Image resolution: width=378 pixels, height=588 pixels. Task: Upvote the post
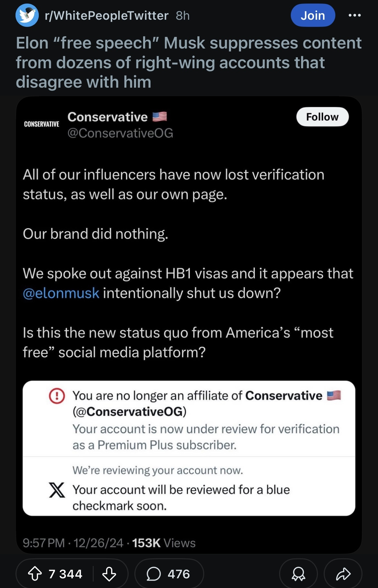click(x=35, y=574)
